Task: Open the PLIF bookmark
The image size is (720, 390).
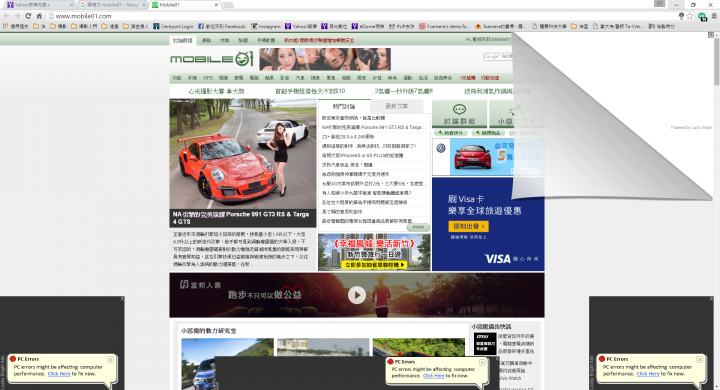Action: tap(401, 27)
